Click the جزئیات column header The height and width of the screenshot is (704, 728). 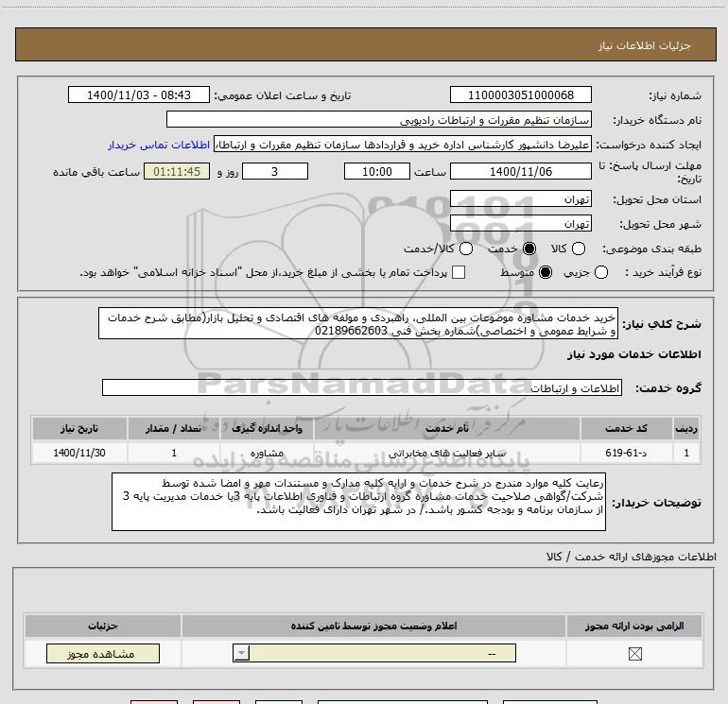point(103,626)
